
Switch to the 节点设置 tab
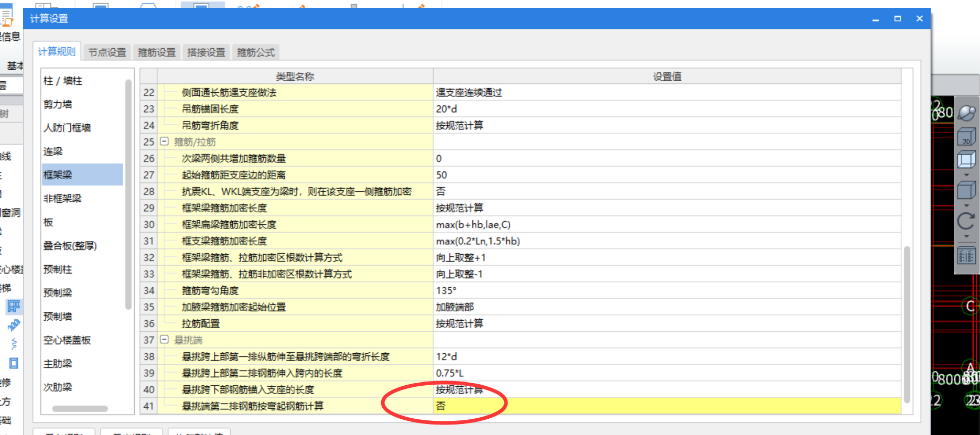[x=107, y=52]
